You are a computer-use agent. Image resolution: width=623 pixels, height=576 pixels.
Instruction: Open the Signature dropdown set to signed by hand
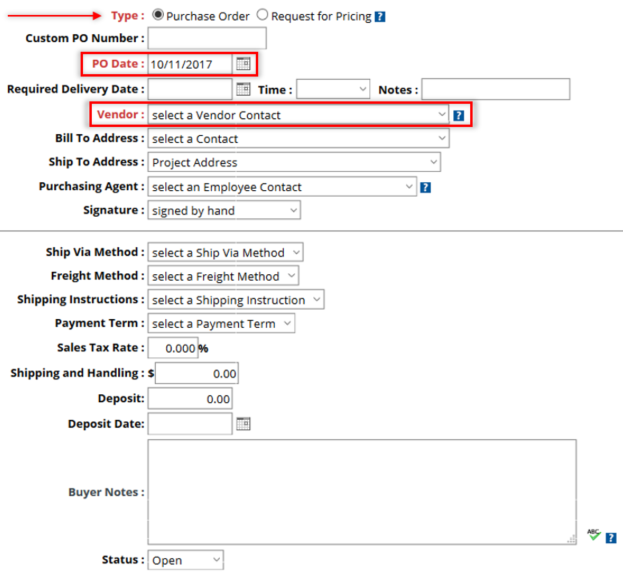pyautogui.click(x=224, y=210)
